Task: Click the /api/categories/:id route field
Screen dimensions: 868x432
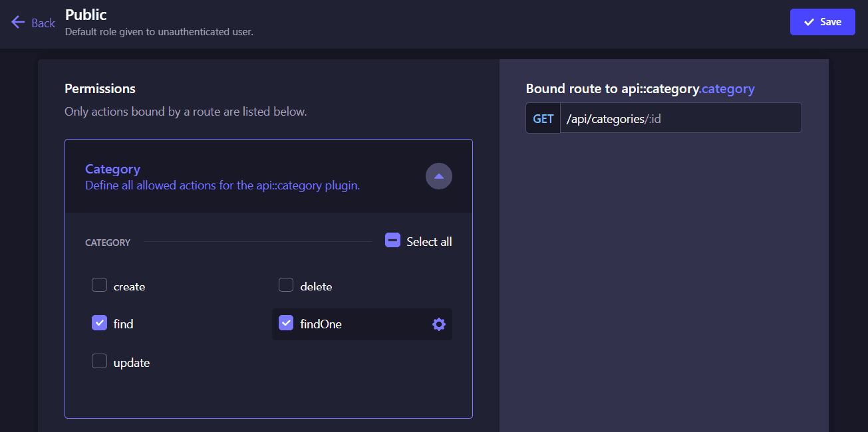Action: click(x=680, y=118)
